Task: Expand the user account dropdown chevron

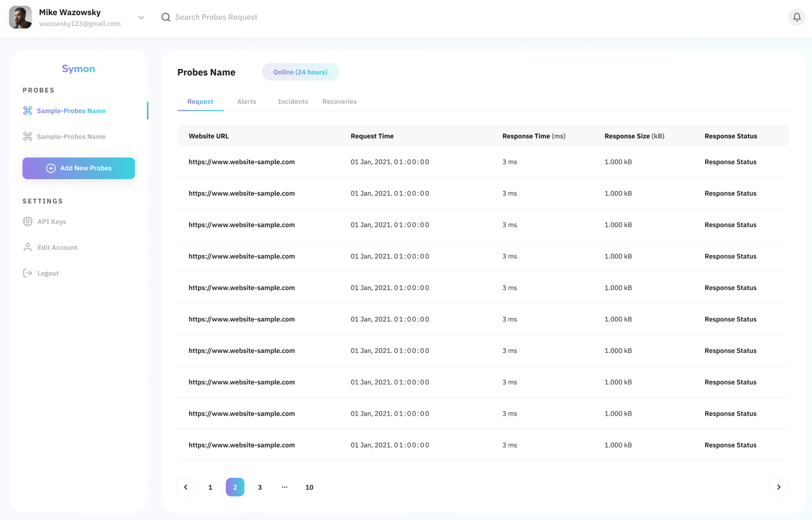Action: click(141, 17)
